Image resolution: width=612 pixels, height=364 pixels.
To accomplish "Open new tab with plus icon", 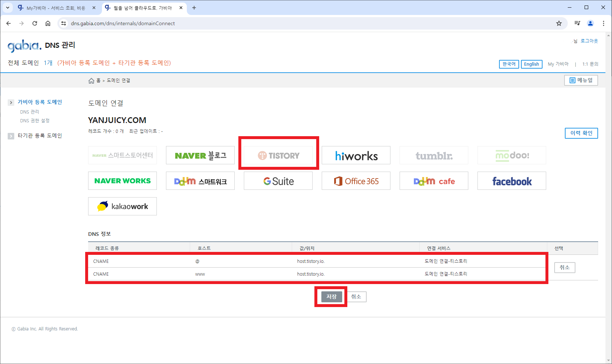I will tap(194, 8).
